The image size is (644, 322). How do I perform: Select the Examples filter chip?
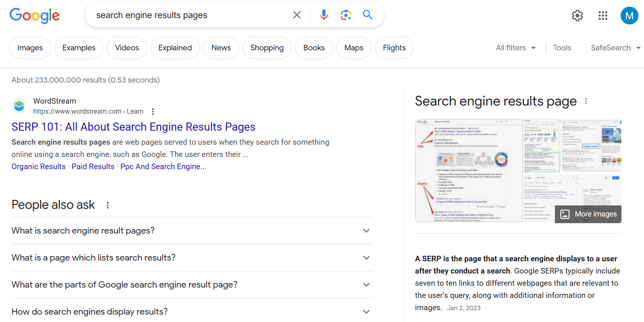pos(79,48)
